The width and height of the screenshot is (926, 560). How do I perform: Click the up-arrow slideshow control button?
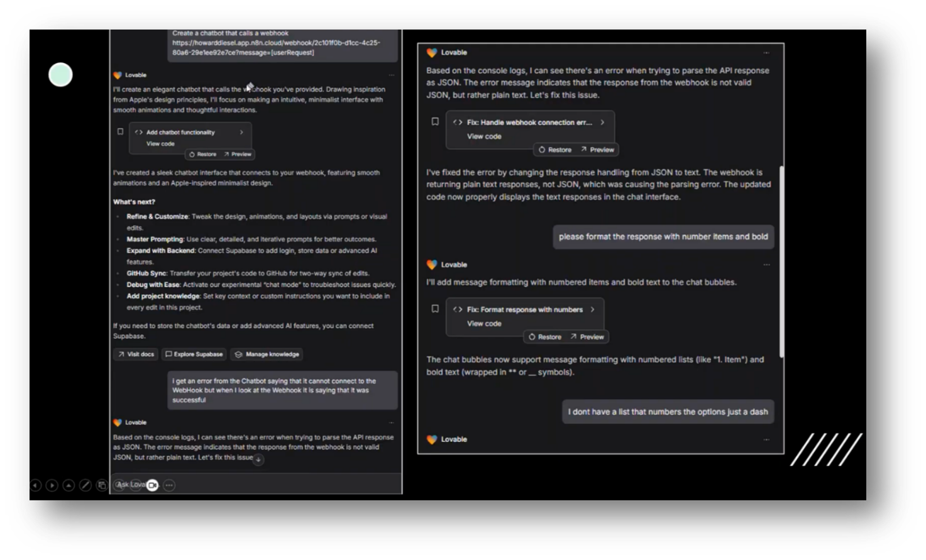point(69,485)
